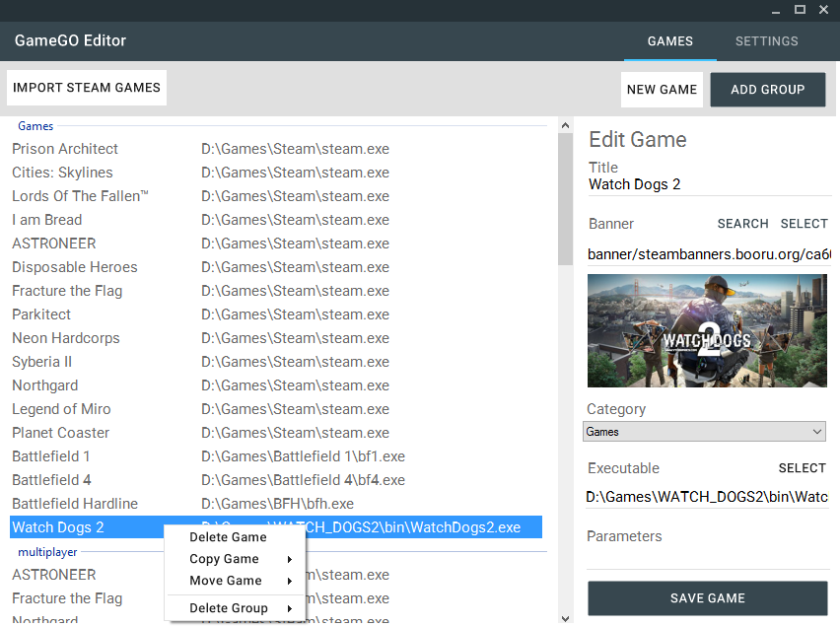This screenshot has width=840, height=627.
Task: Click scrollbar up arrow of game list
Action: tap(565, 125)
